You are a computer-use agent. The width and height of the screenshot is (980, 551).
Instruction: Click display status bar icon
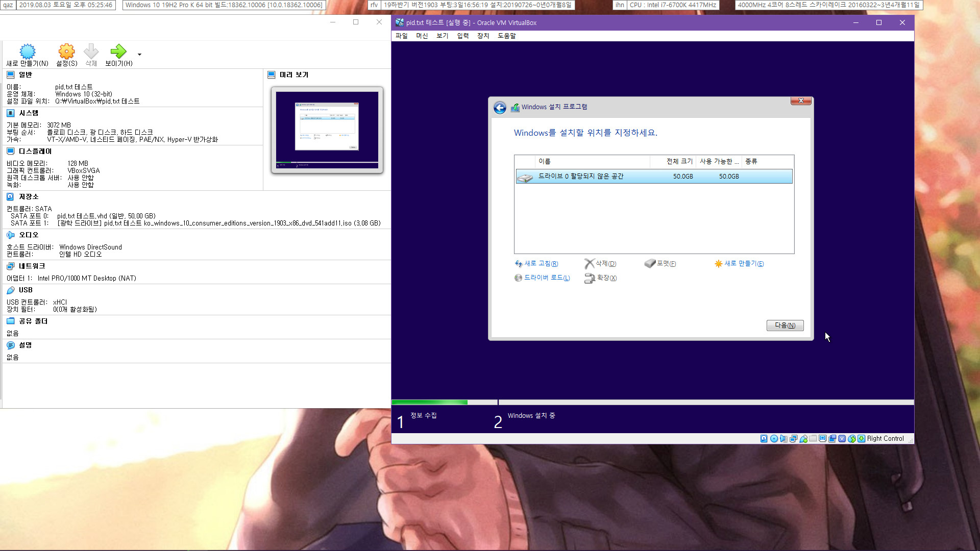tap(823, 439)
